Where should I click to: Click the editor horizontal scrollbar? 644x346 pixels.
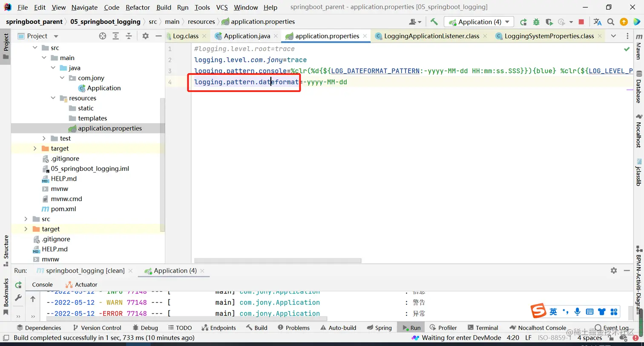(x=278, y=260)
